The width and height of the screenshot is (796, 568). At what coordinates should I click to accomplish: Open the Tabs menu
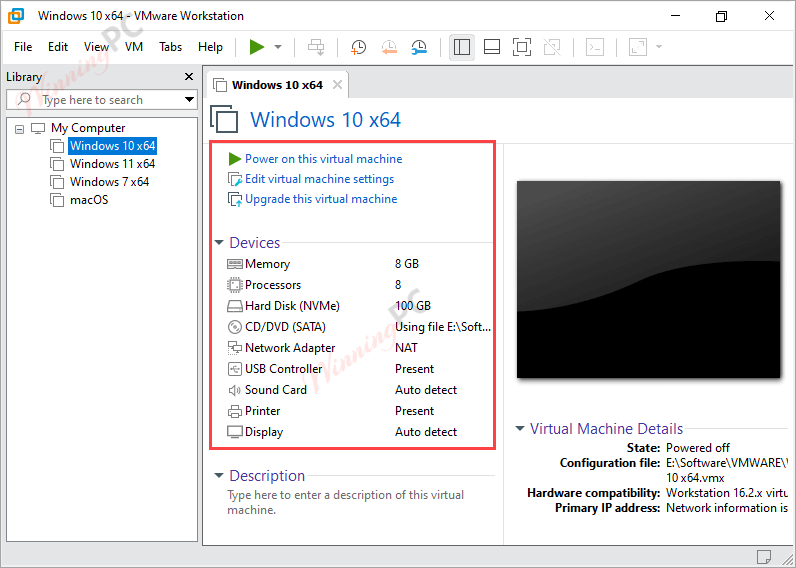[170, 47]
